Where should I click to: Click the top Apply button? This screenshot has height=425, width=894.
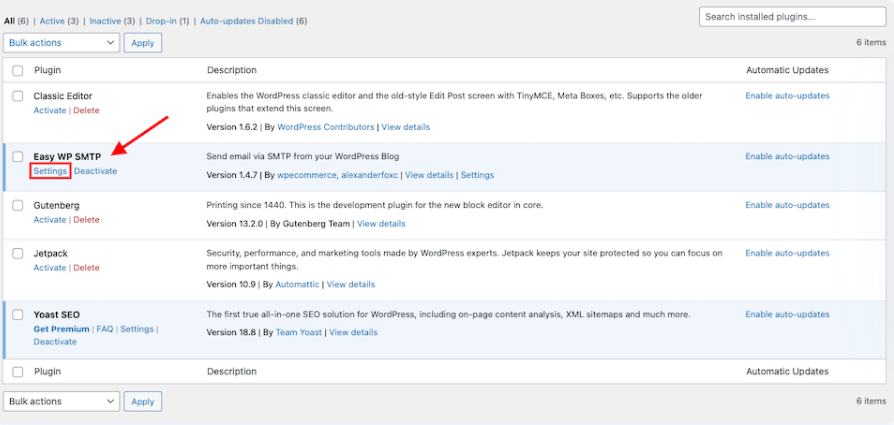tap(143, 43)
